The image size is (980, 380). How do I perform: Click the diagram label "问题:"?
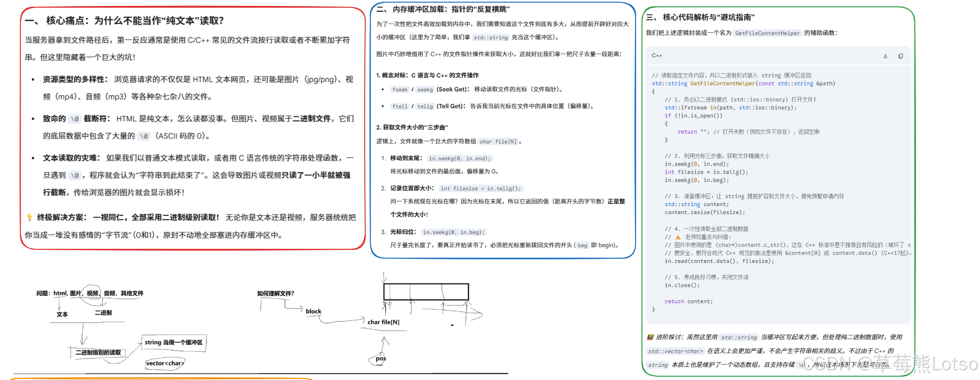(x=43, y=293)
